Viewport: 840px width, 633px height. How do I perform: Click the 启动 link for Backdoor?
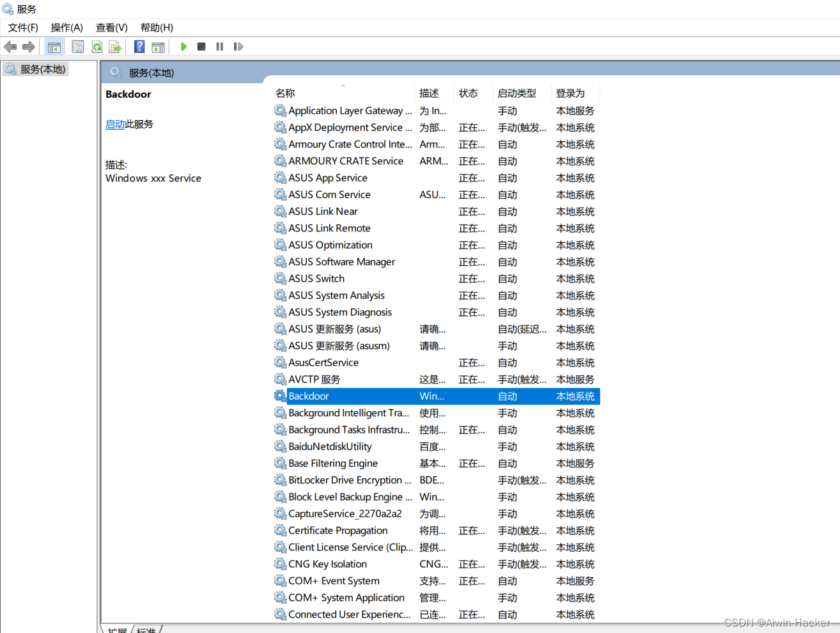115,124
